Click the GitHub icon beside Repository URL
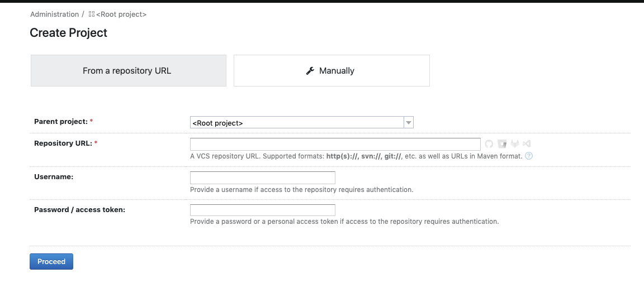The width and height of the screenshot is (644, 283). coord(489,144)
